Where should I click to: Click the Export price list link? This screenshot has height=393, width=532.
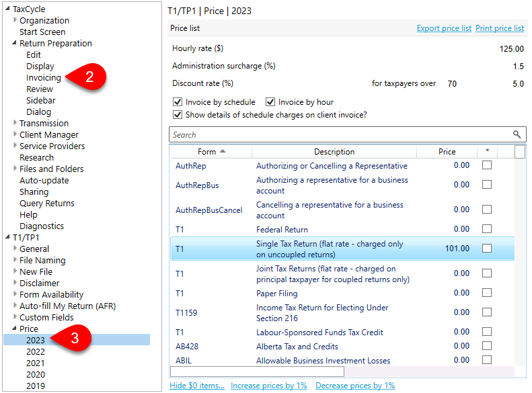tap(444, 28)
